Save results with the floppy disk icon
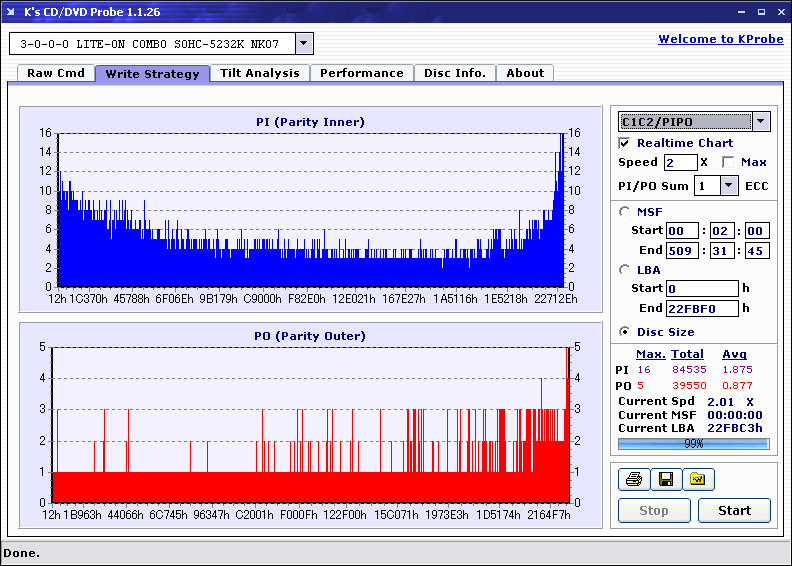 665,480
